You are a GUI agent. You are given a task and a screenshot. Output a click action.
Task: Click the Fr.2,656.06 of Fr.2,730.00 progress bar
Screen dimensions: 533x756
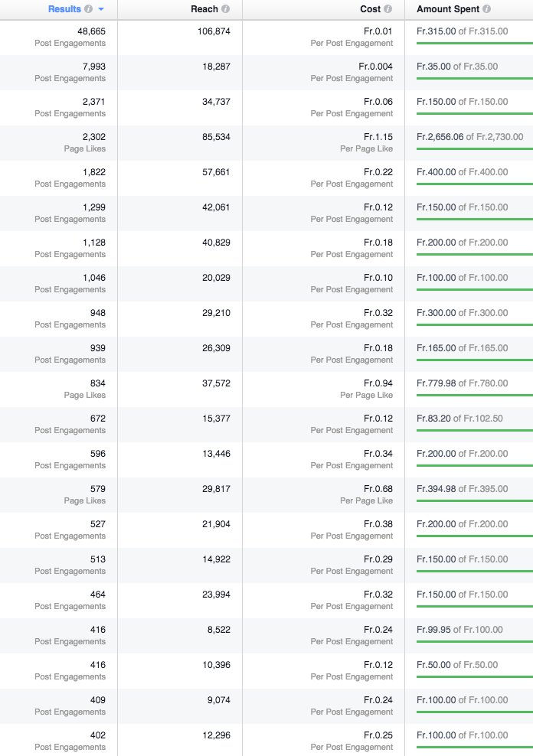click(475, 148)
